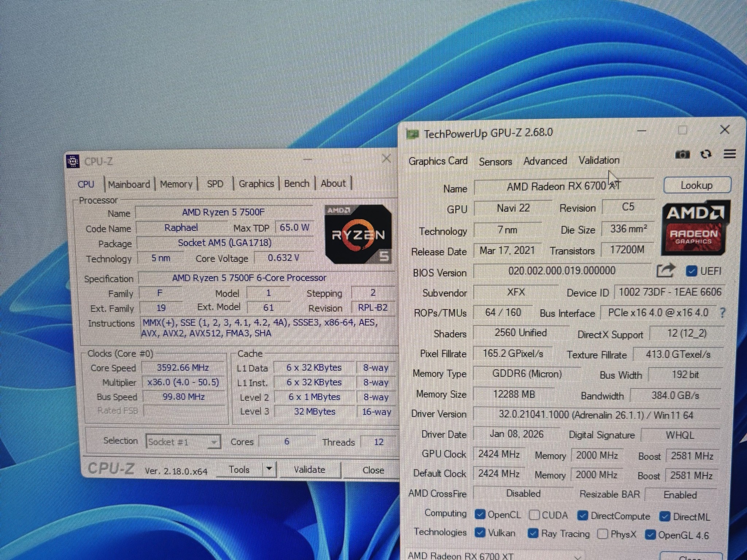Click the CPU-Z Revision value RPL-B2
The width and height of the screenshot is (747, 560).
[373, 308]
